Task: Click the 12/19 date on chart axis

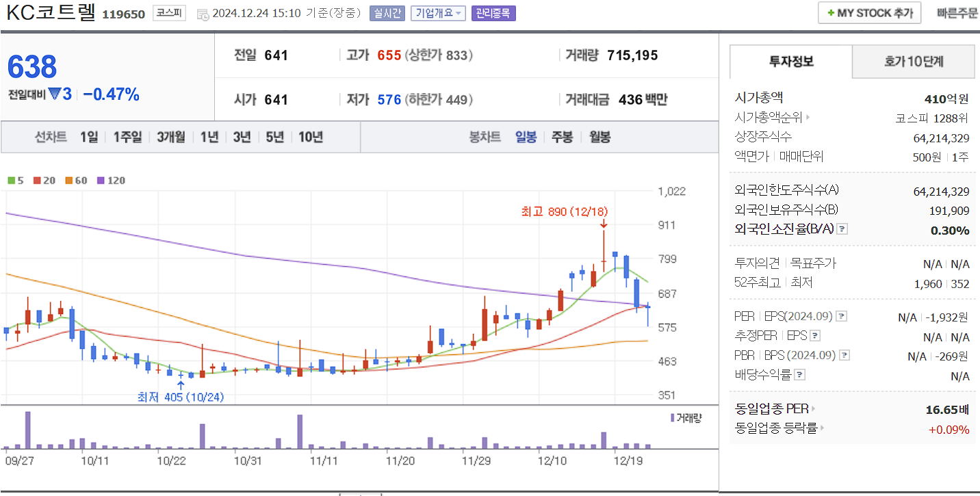Action: coord(628,461)
